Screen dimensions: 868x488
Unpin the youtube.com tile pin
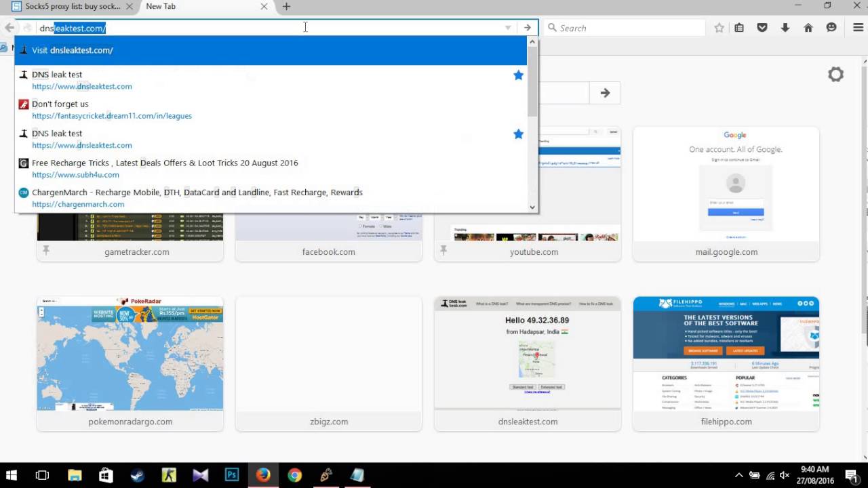pos(443,251)
